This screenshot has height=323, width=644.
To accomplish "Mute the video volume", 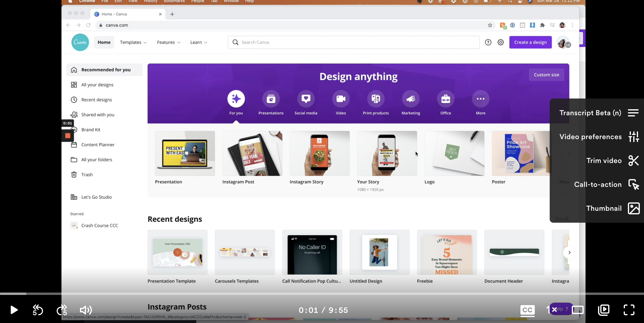I will 86,310.
